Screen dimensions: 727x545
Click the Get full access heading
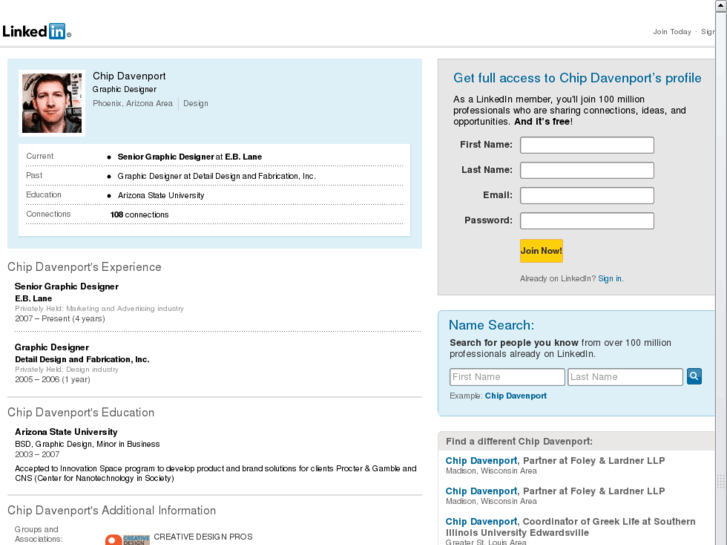tap(577, 78)
